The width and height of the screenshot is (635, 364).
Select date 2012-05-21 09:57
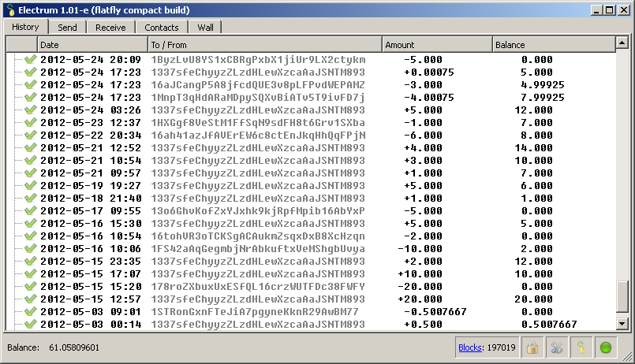coord(91,173)
